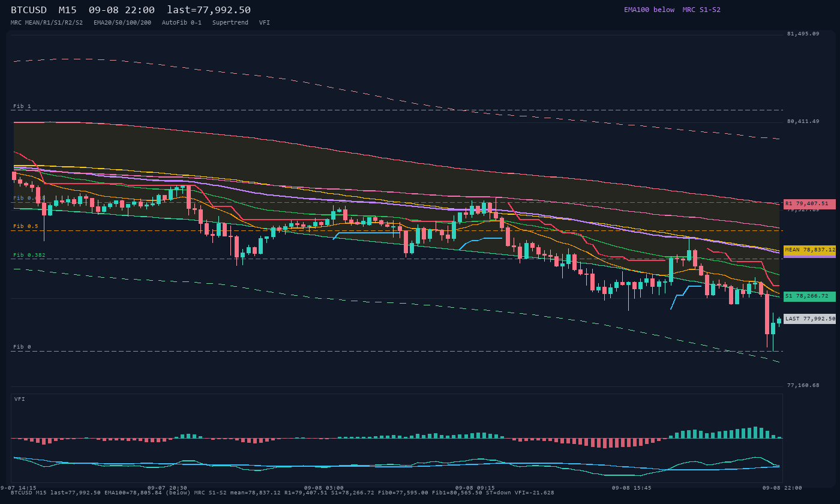
Task: Click the BTCUSD symbol in the chart title
Action: coord(29,10)
